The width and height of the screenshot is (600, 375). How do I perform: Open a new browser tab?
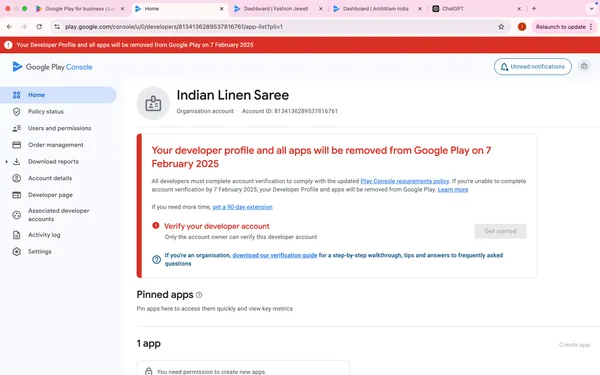534,8
